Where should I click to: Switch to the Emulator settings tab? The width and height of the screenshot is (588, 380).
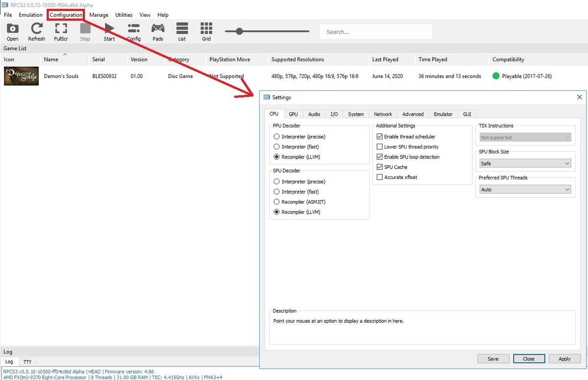pyautogui.click(x=443, y=114)
